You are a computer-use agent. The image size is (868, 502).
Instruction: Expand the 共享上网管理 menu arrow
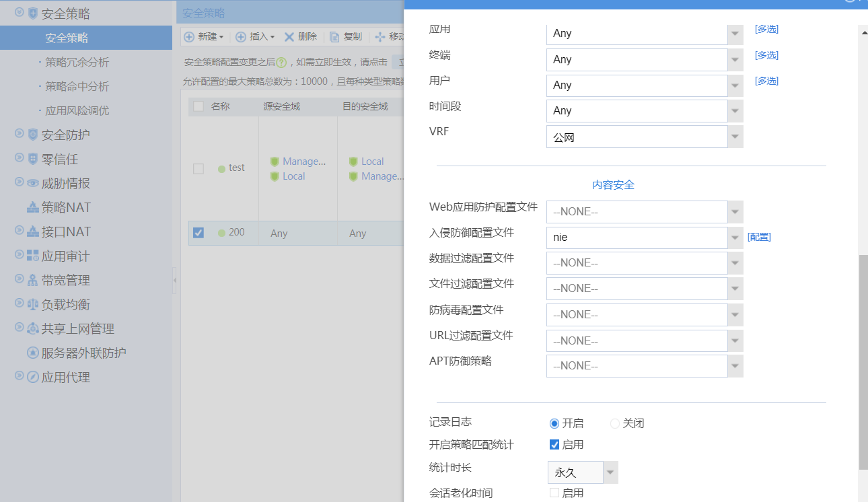click(x=19, y=328)
